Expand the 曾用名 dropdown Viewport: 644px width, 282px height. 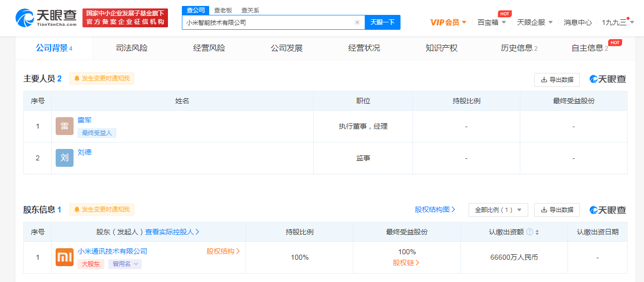[x=125, y=264]
